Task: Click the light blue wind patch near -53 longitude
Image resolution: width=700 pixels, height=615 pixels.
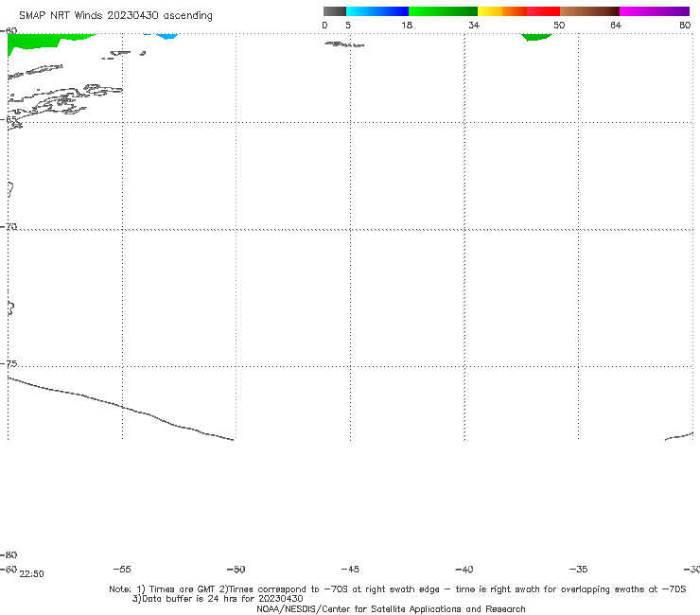Action: point(167,36)
